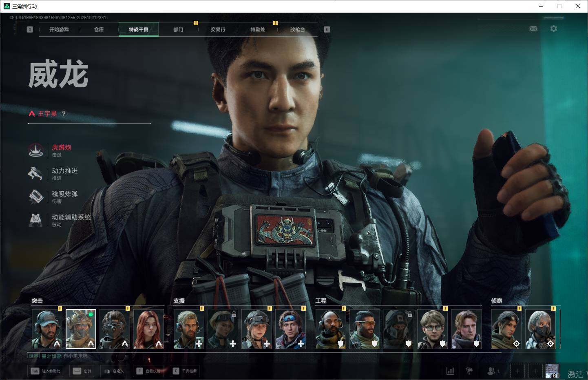Select the 支援 operator with blue goggles

point(291,329)
